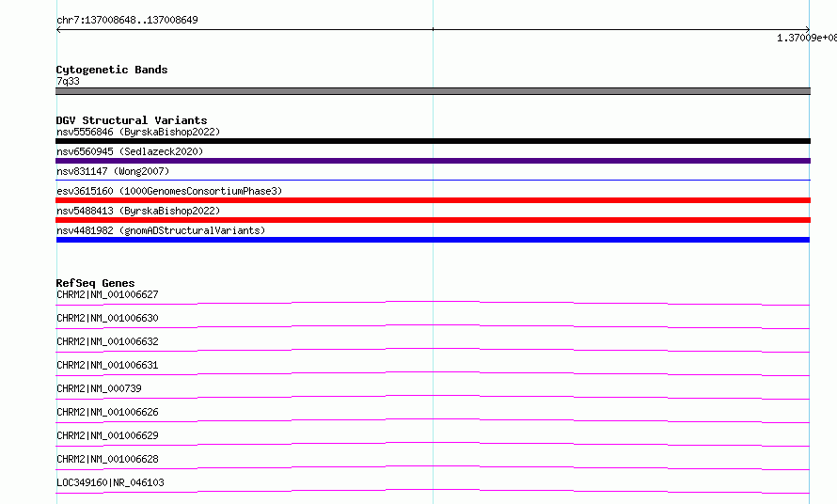Select the 1.37009e+08 ruler end label
The width and height of the screenshot is (837, 504).
pyautogui.click(x=807, y=38)
